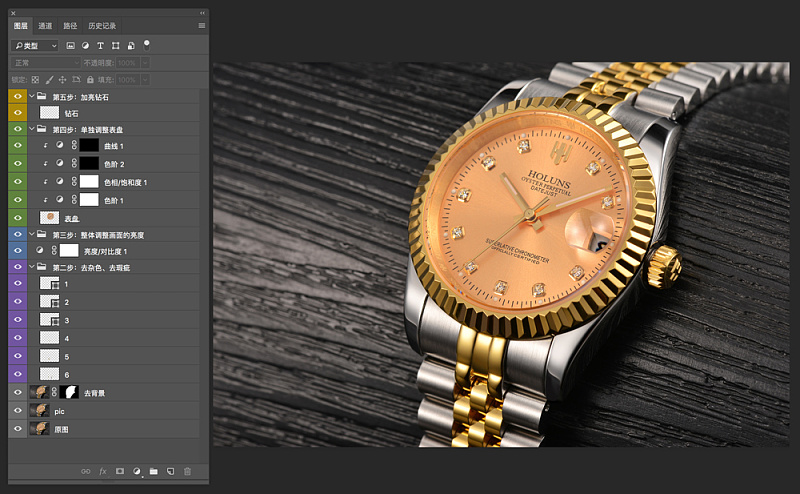The image size is (800, 494).
Task: Open the 不透明度 opacity dropdown arrow
Action: tap(145, 62)
